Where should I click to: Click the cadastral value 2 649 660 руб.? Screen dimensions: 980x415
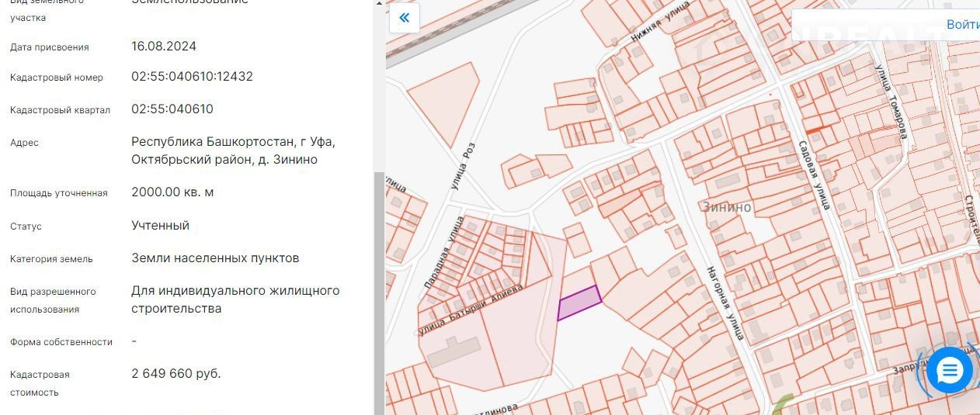point(176,374)
